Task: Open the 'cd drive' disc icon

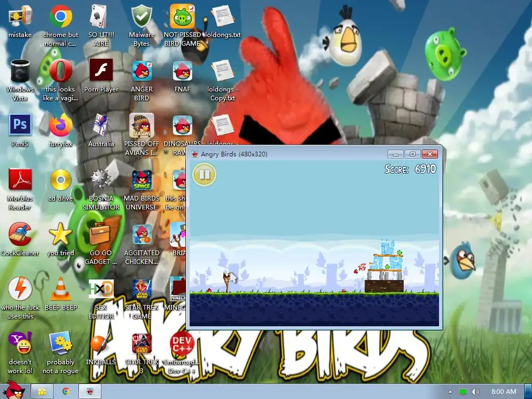Action: click(60, 179)
